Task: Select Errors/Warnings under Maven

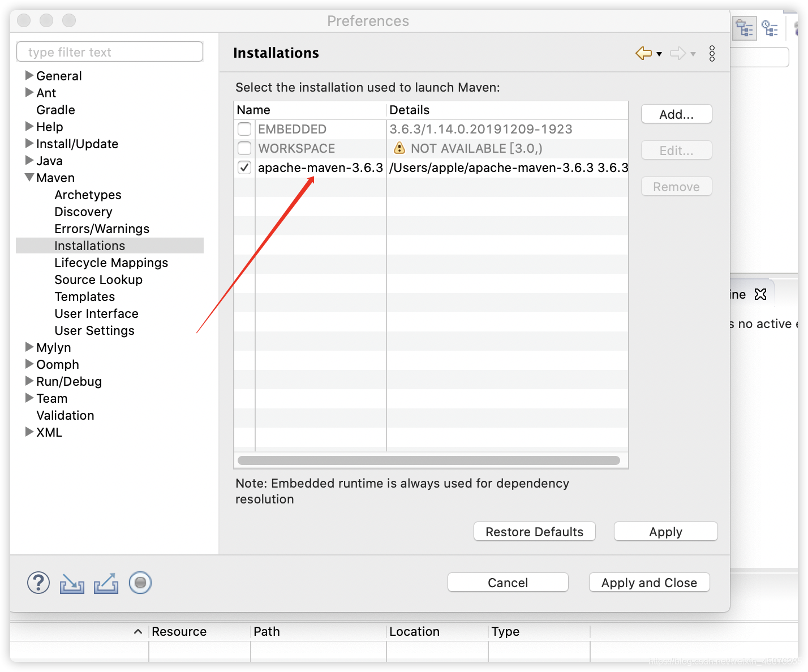Action: [x=102, y=229]
